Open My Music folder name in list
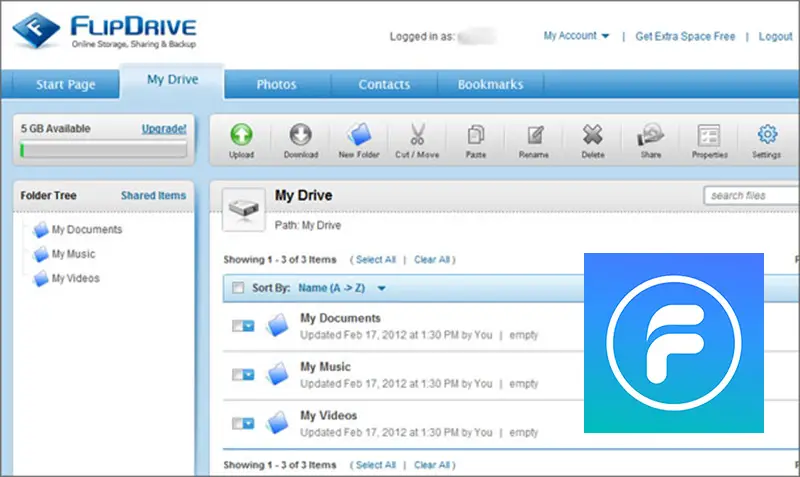 tap(325, 367)
